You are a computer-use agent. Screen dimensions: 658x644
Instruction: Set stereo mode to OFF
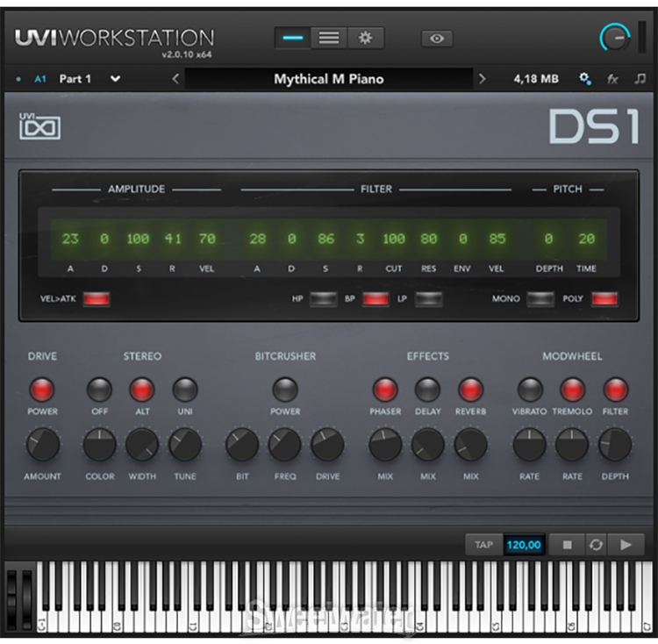pyautogui.click(x=99, y=390)
